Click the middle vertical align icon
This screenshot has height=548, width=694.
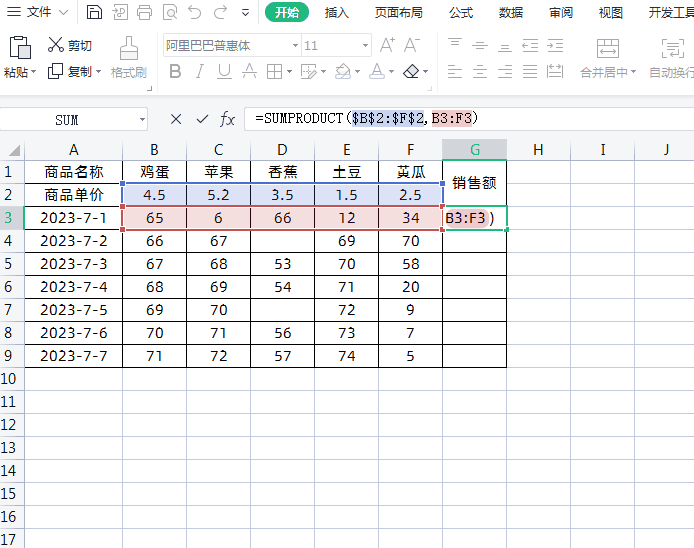[480, 45]
